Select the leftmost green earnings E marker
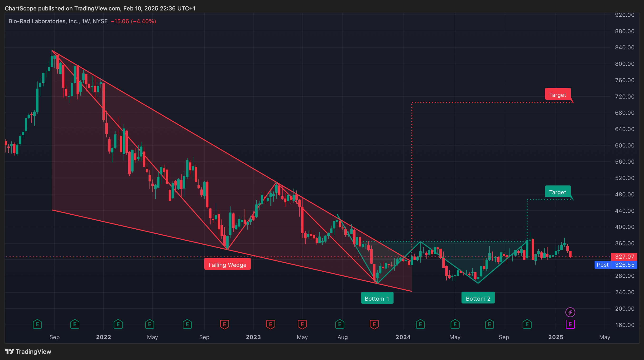This screenshot has width=644, height=360. coord(37,324)
